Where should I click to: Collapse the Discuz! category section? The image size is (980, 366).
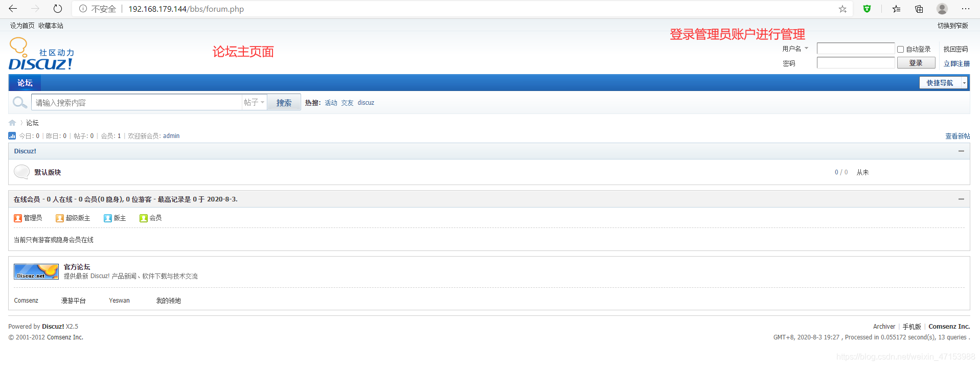(961, 151)
